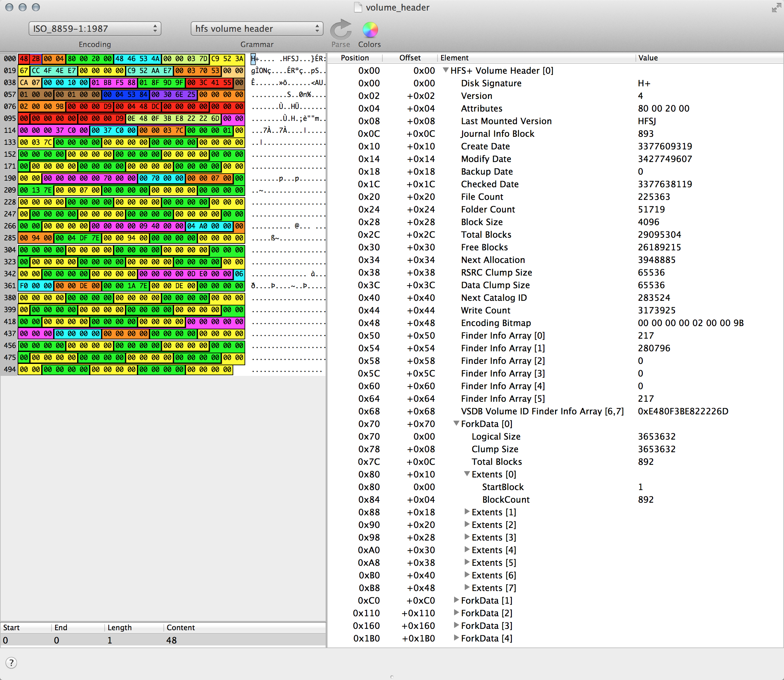Collapse the HFS+ Volume Header [0] node
The image size is (784, 680).
(x=446, y=70)
